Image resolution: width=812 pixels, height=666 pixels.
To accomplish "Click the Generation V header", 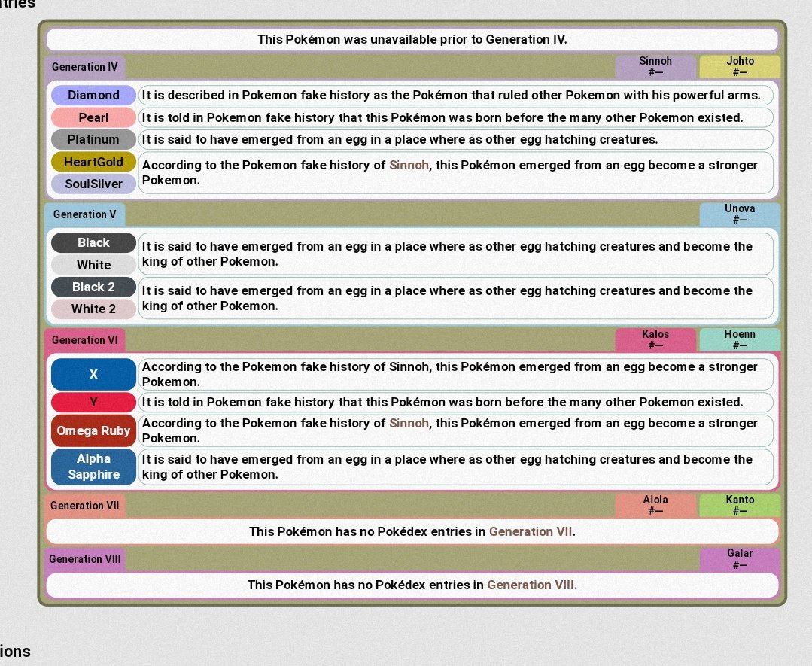I will click(x=84, y=214).
